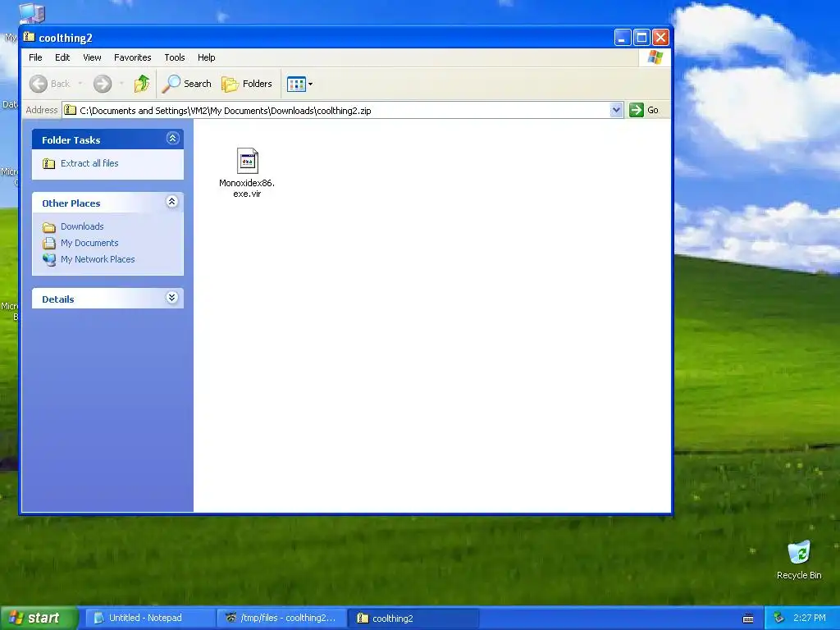Toggle the Folders pane
840x630 pixels.
point(247,84)
